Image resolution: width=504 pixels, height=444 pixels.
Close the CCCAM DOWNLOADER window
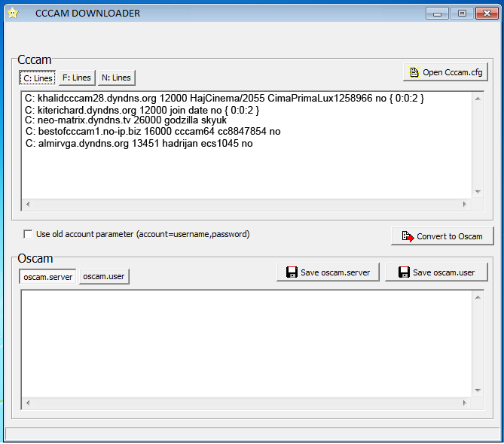(487, 14)
